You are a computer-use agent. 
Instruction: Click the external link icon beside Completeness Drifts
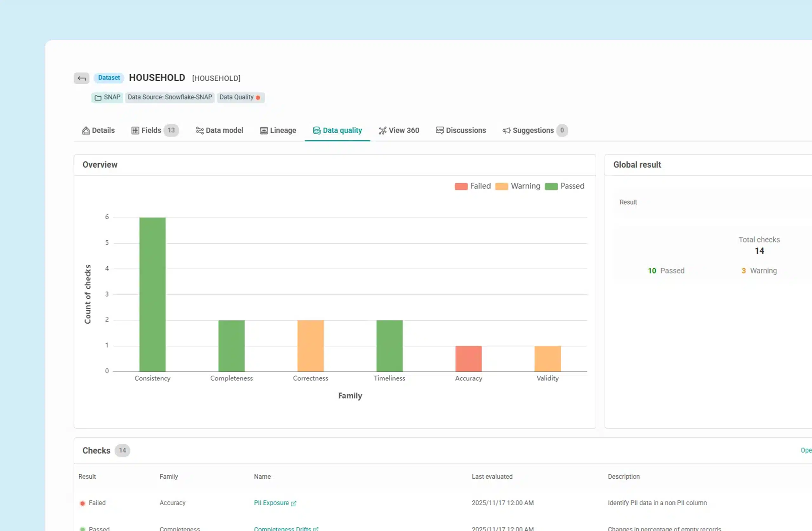(x=316, y=528)
